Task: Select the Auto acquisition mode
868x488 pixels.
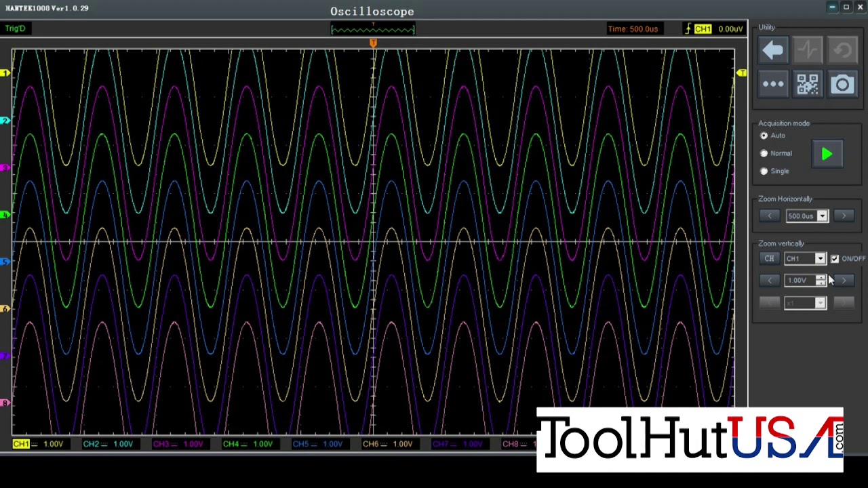Action: pos(764,136)
